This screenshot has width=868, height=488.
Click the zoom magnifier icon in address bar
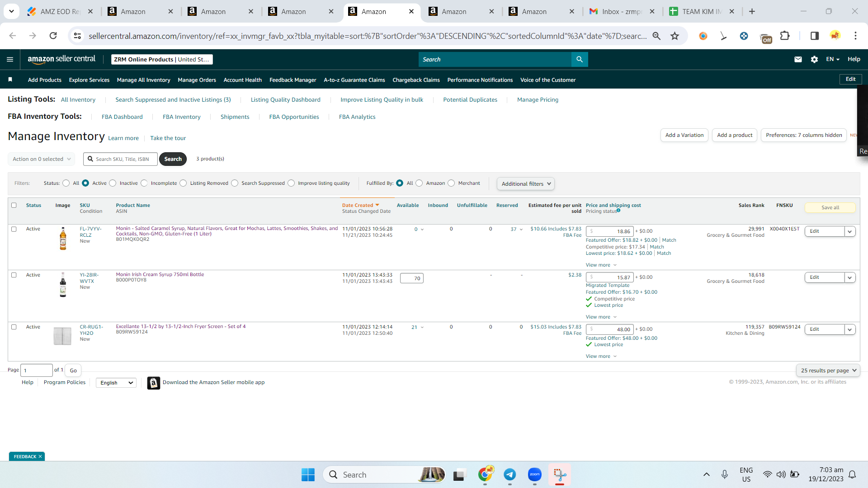(x=656, y=36)
